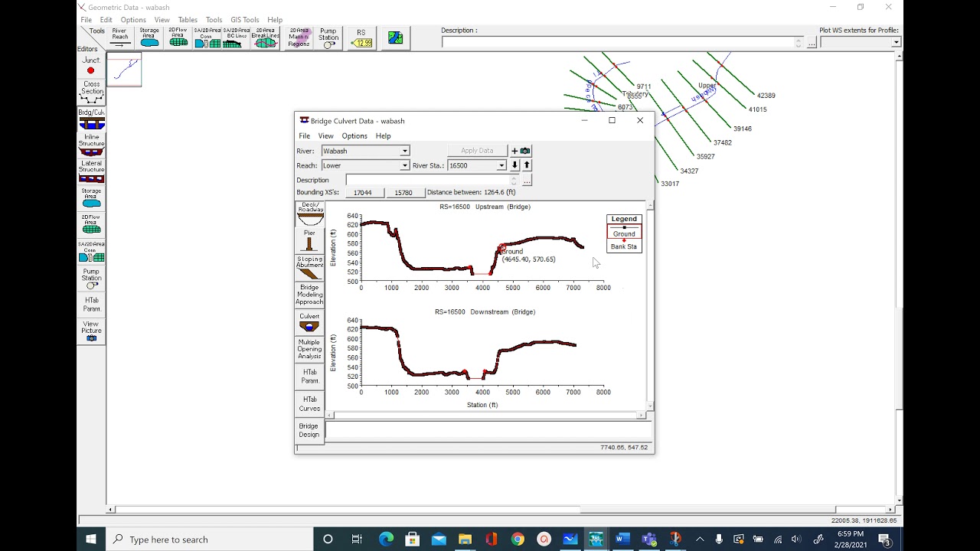The width and height of the screenshot is (980, 551).
Task: Click the Ground legend entry
Action: (624, 231)
